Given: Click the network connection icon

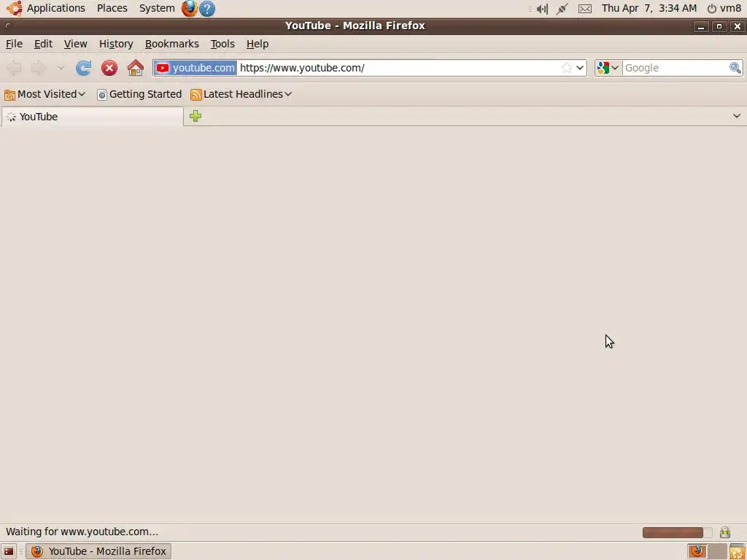Looking at the screenshot, I should click(562, 9).
